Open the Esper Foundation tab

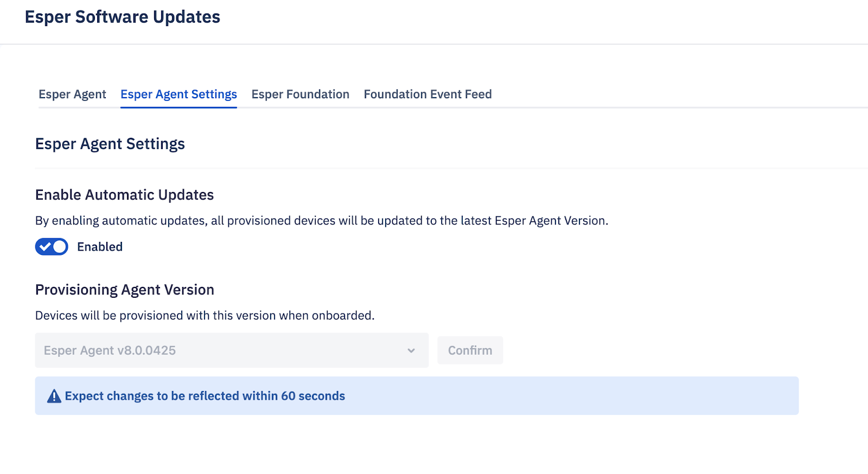300,94
